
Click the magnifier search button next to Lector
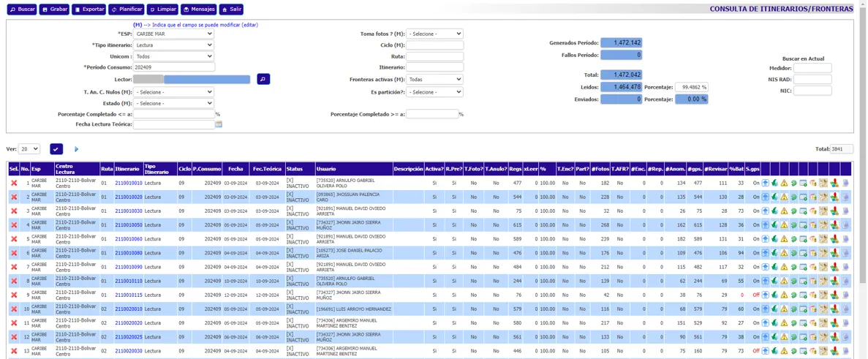(x=263, y=79)
